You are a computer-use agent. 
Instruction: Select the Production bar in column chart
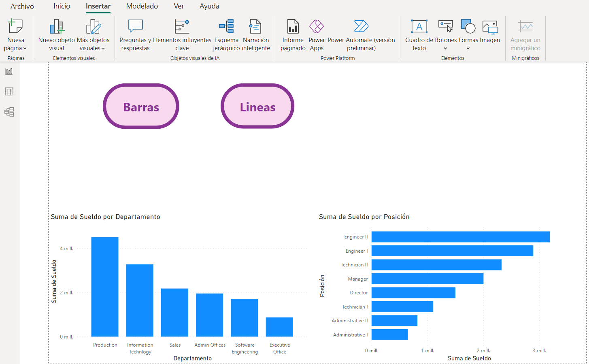pos(105,287)
